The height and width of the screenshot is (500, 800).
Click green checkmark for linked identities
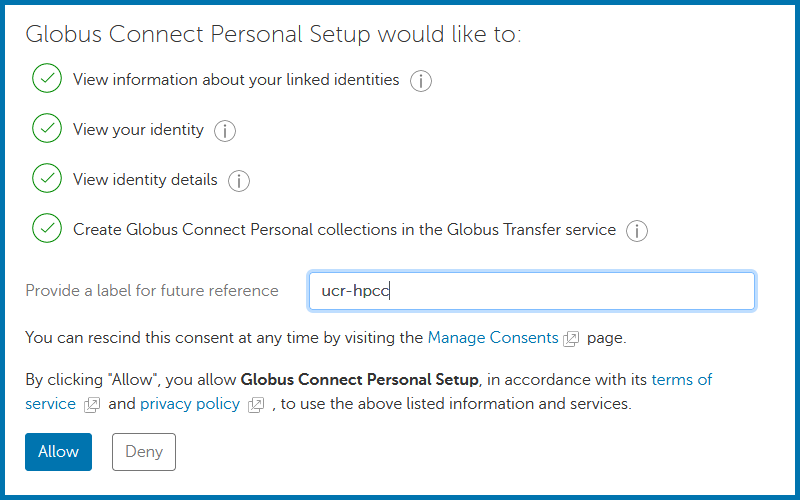[x=47, y=79]
